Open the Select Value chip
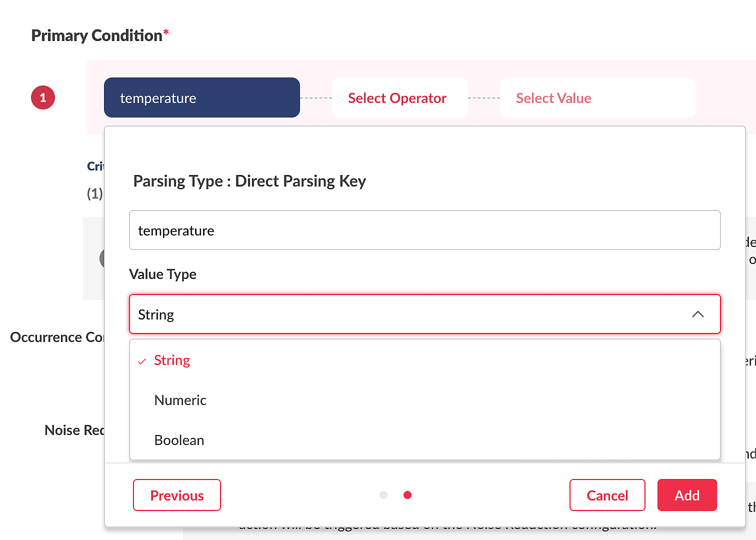This screenshot has width=756, height=540. [597, 98]
